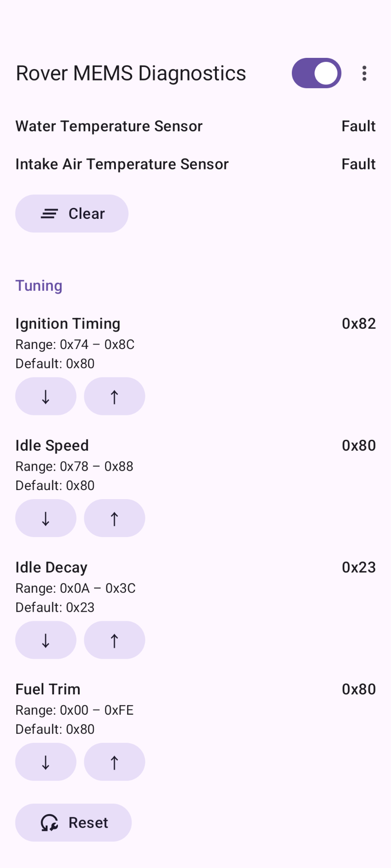
Task: Increase the Ignition Timing value
Action: coord(114,396)
